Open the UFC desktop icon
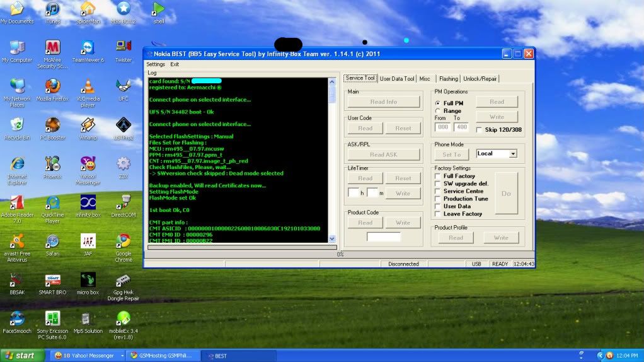The height and width of the screenshot is (362, 644). click(124, 87)
